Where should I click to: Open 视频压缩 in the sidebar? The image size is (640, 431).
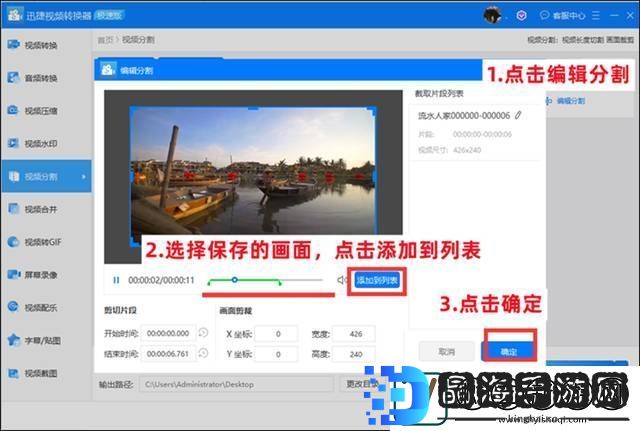tap(41, 111)
